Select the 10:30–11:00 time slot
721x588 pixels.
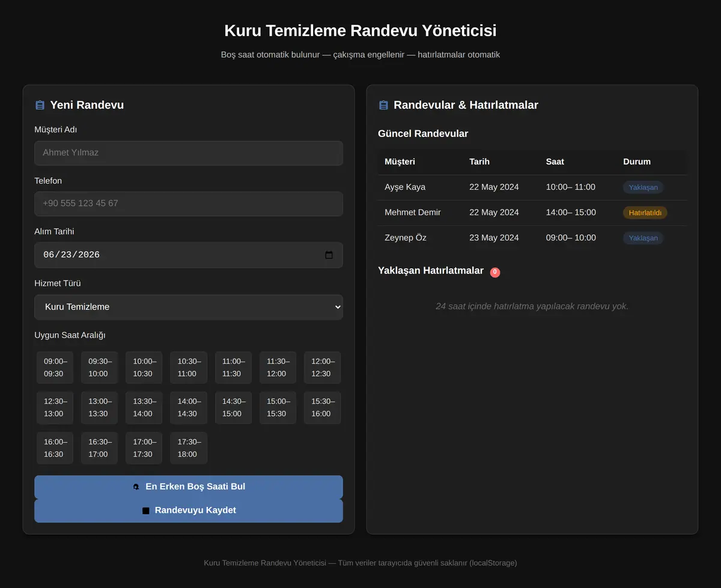point(189,368)
